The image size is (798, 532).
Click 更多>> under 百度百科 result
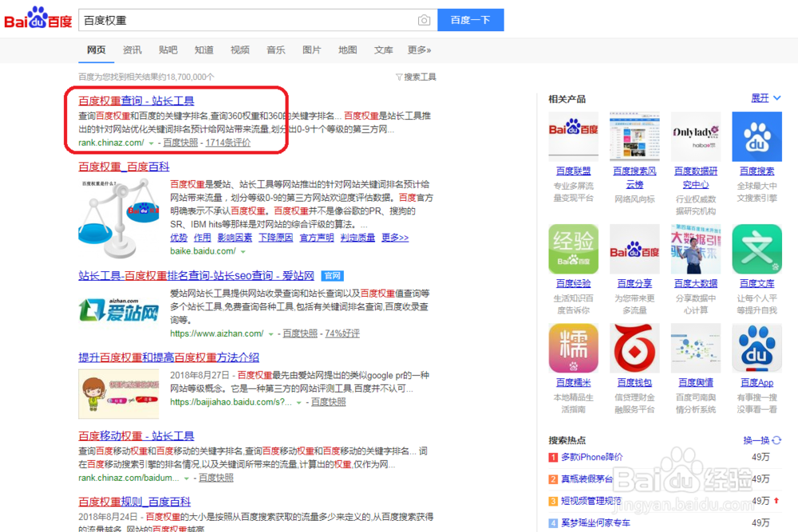[x=395, y=238]
